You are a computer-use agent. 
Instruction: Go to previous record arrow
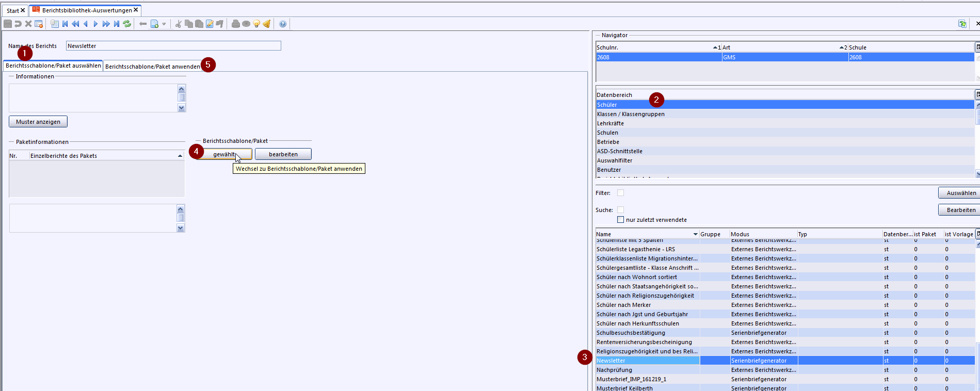point(86,24)
